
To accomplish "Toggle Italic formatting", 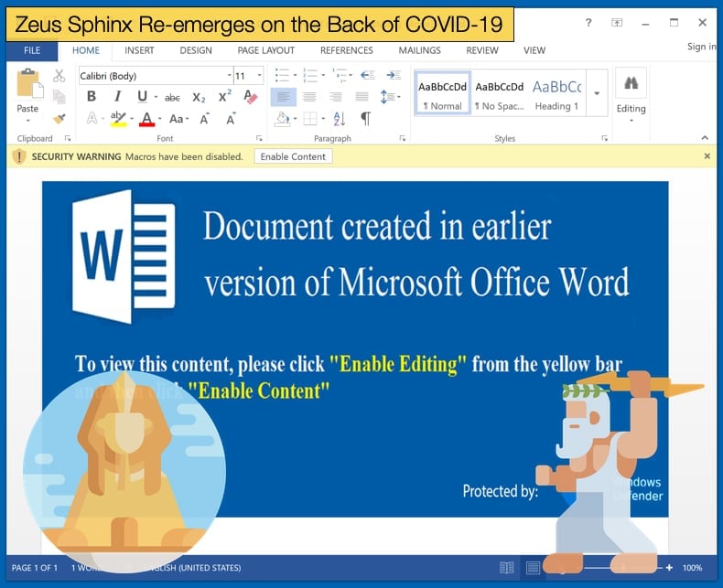I will (117, 96).
